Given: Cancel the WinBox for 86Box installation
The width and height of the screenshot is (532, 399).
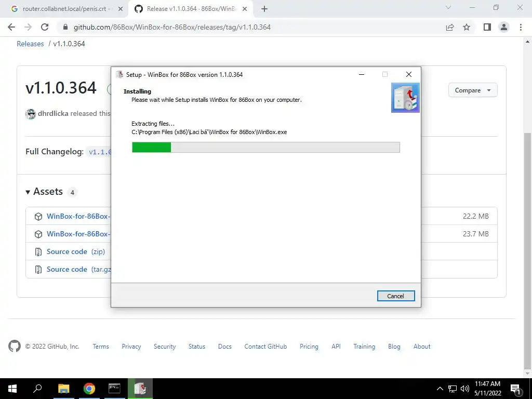Looking at the screenshot, I should tap(395, 296).
